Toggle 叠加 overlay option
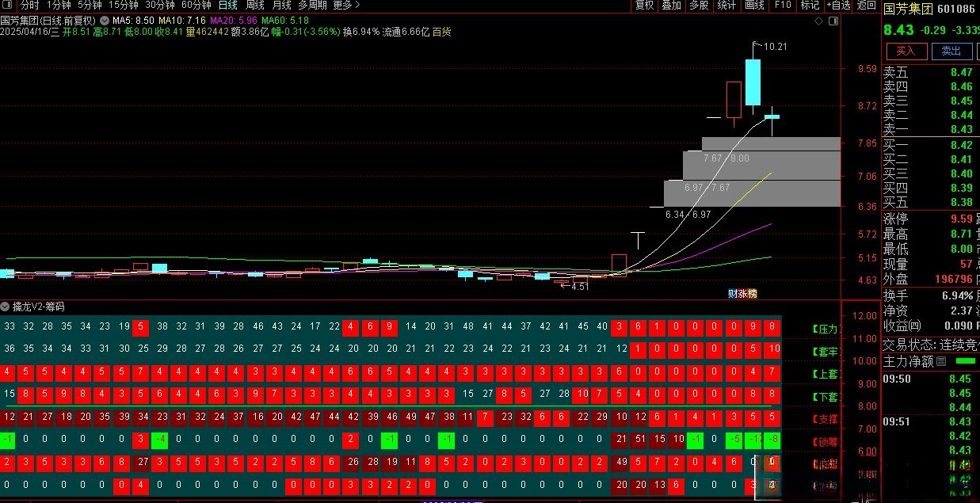This screenshot has height=503, width=980. (x=671, y=6)
